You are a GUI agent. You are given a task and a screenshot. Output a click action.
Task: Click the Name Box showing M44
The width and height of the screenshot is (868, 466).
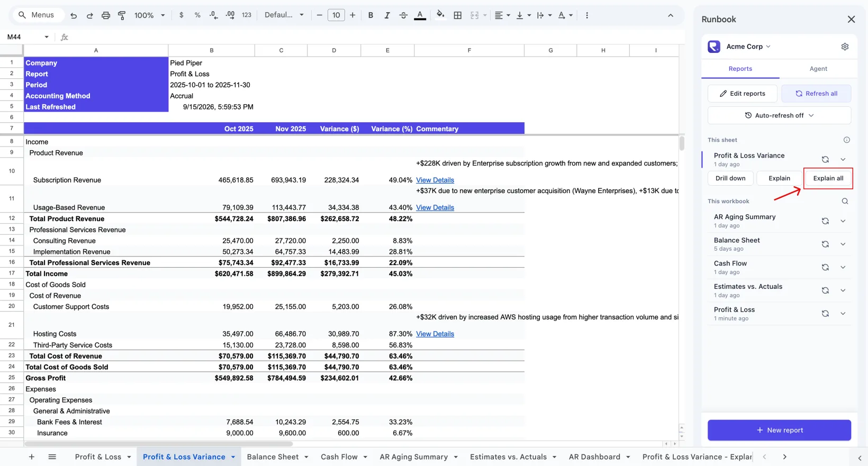point(29,37)
